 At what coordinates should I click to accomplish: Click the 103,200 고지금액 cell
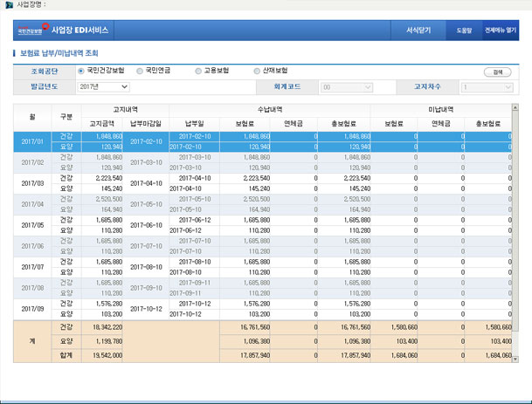coord(102,314)
